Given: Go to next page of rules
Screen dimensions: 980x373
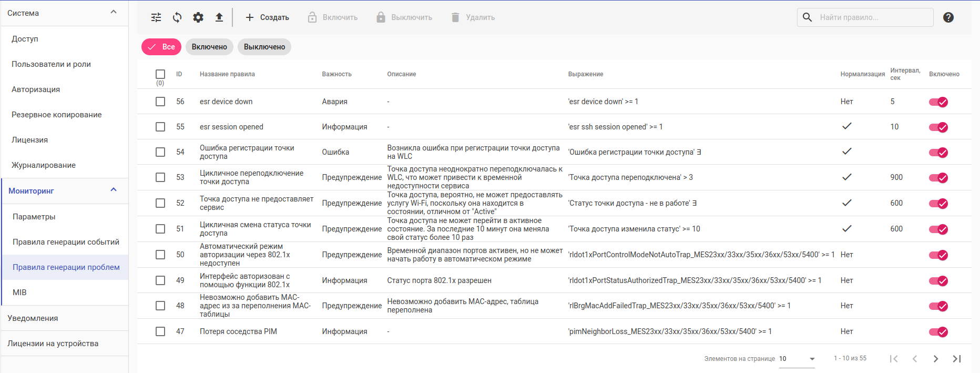Looking at the screenshot, I should pyautogui.click(x=936, y=359).
